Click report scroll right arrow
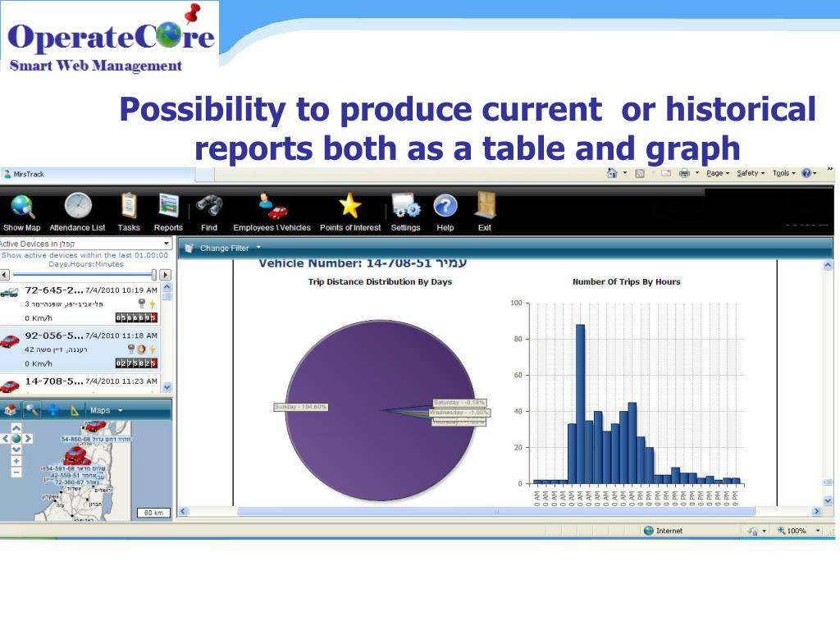840x630 pixels. point(816,511)
